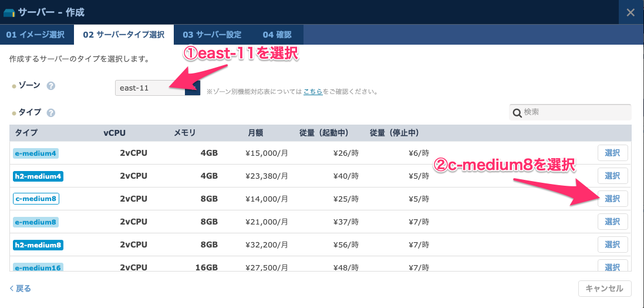Viewport: 644px width, 308px height.
Task: Go back using the 戻る link
Action: click(x=21, y=289)
